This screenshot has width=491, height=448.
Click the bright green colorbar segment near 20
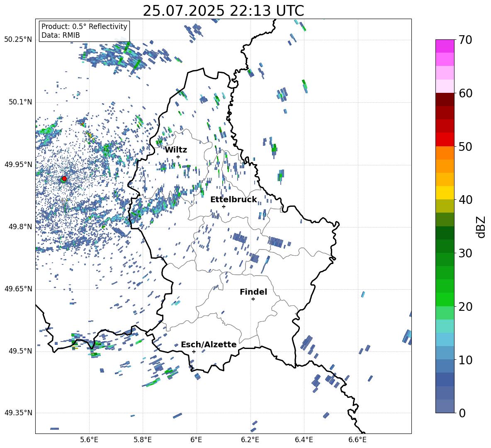click(x=445, y=299)
